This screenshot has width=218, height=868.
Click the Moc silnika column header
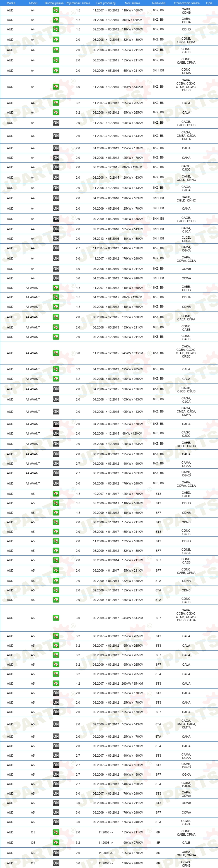[x=132, y=3]
